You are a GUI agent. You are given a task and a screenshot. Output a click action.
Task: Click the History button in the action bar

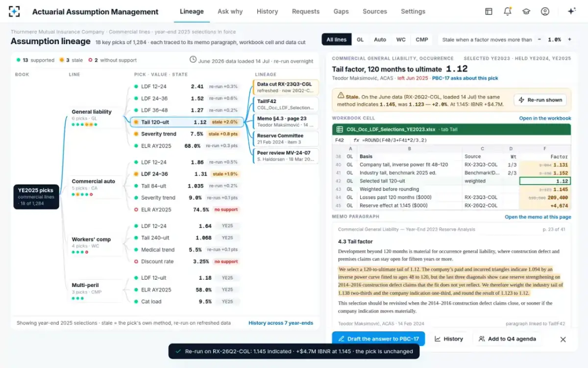coord(449,339)
